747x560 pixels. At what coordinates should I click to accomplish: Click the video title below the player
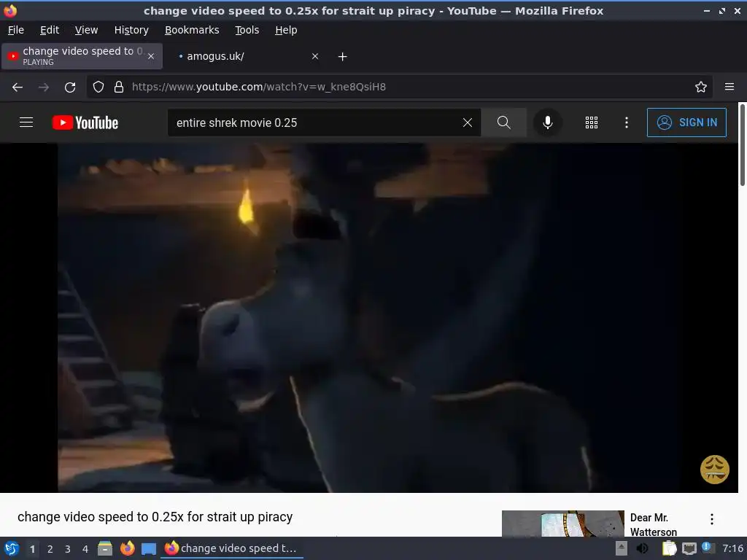click(x=155, y=517)
